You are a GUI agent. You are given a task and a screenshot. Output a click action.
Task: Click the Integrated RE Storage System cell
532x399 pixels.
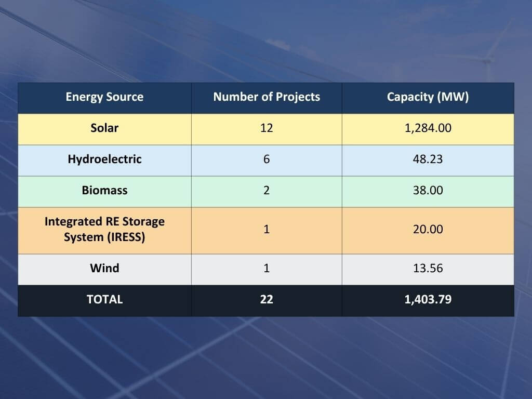point(104,229)
